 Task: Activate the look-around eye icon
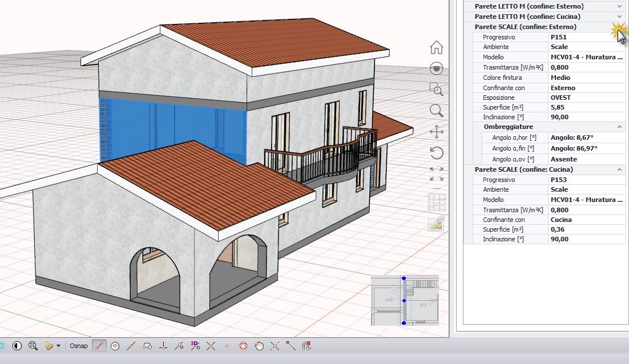click(436, 68)
